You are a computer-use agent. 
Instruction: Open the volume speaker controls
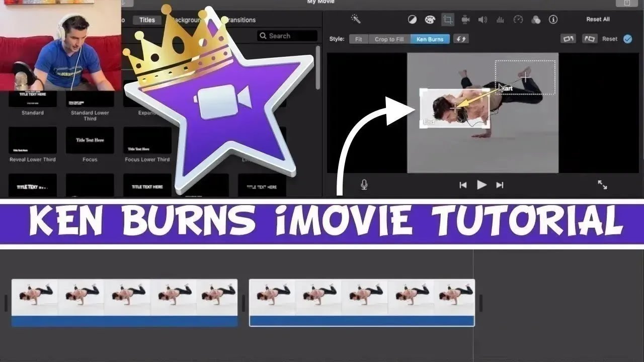(x=482, y=20)
